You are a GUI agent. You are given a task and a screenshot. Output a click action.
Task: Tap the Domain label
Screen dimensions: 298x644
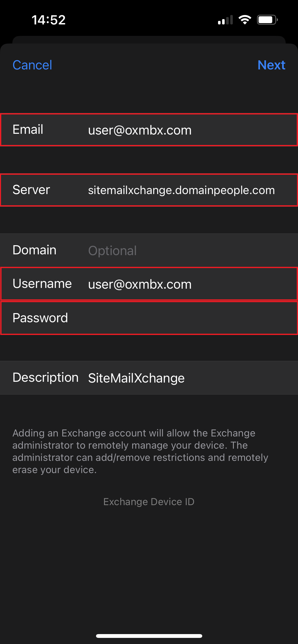34,250
